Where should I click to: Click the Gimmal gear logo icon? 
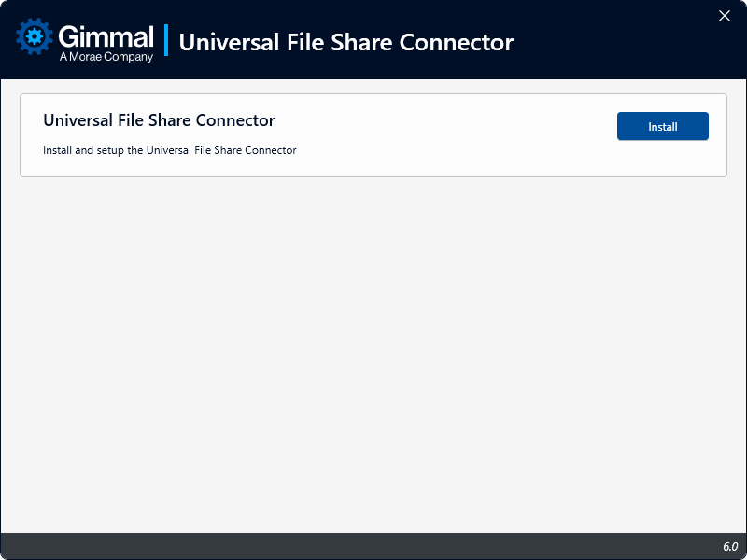pyautogui.click(x=35, y=37)
